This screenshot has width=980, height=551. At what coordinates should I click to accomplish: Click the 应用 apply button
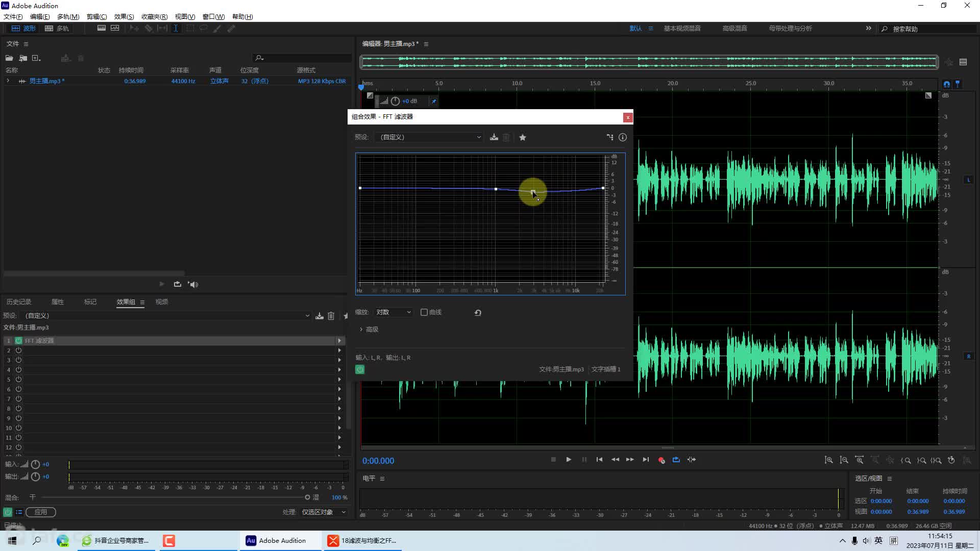pos(41,512)
